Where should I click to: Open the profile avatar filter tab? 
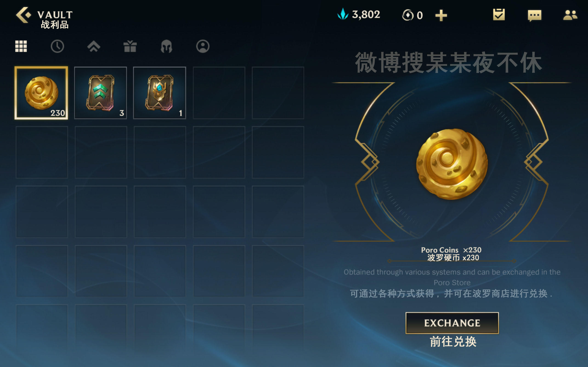tap(203, 46)
